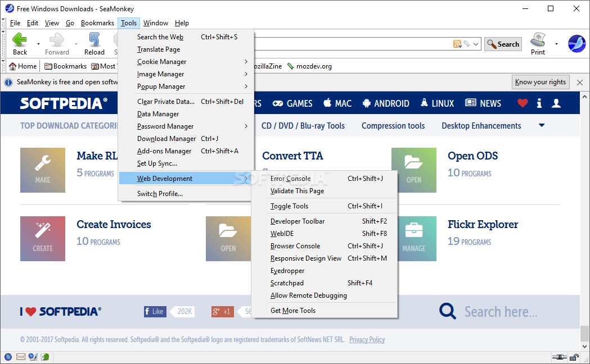Open the Window menu
This screenshot has height=364, width=590.
point(155,23)
